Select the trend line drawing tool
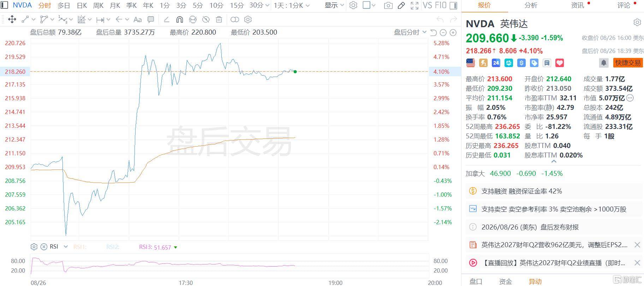The height and width of the screenshot is (286, 644). tap(25, 19)
